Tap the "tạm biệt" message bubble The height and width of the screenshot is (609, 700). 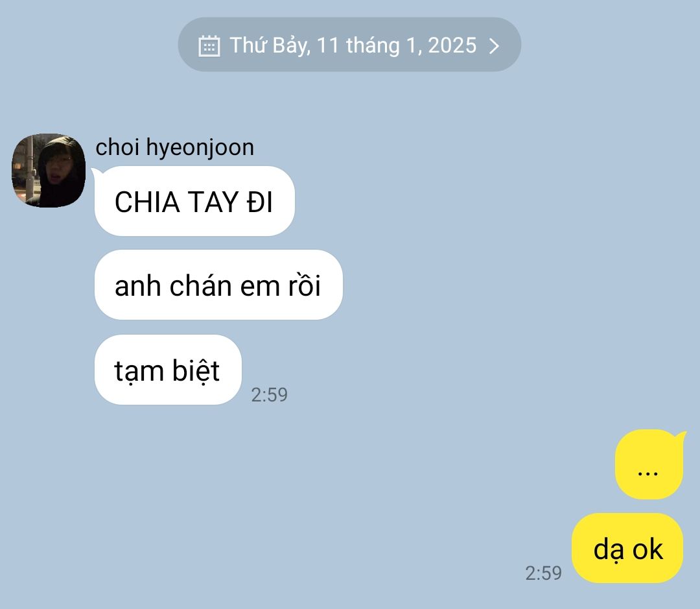pos(168,370)
